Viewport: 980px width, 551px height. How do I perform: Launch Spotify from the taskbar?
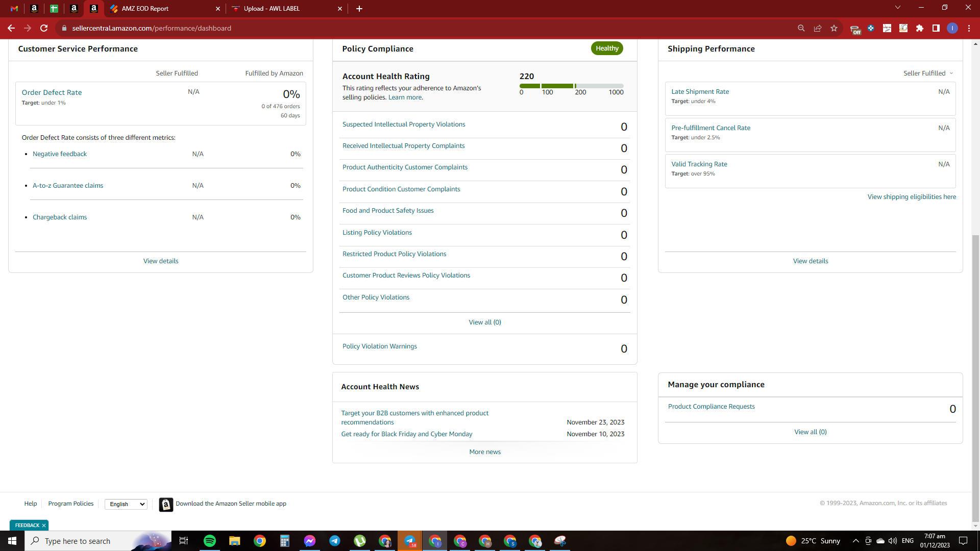210,541
